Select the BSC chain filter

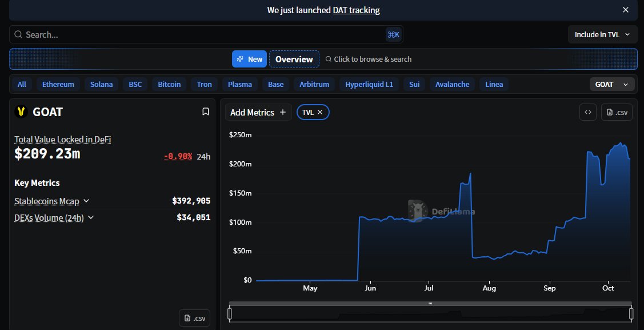[135, 84]
